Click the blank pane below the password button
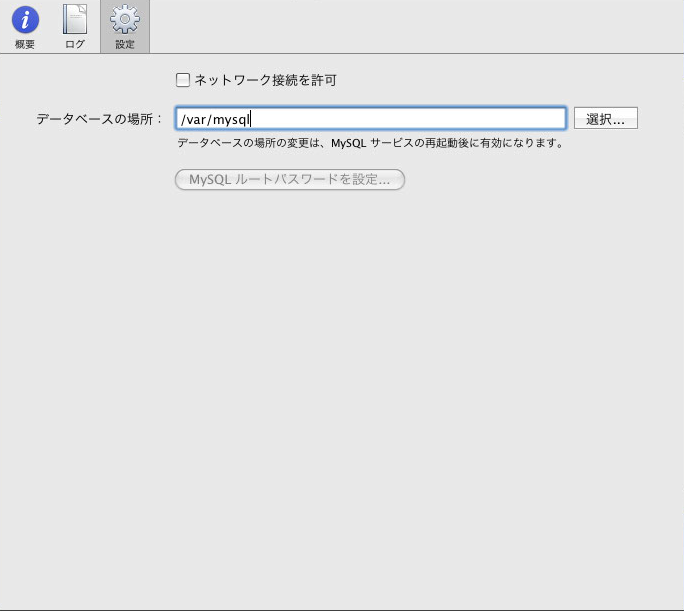 (340, 380)
